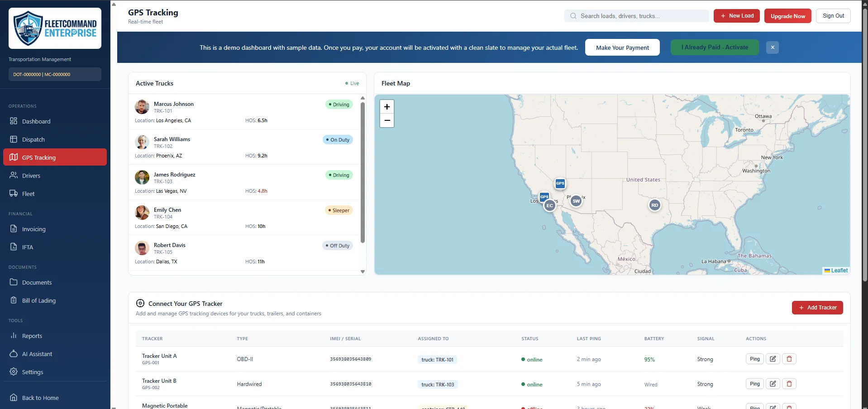
Task: Select Emily Chen's truck row
Action: point(245,218)
